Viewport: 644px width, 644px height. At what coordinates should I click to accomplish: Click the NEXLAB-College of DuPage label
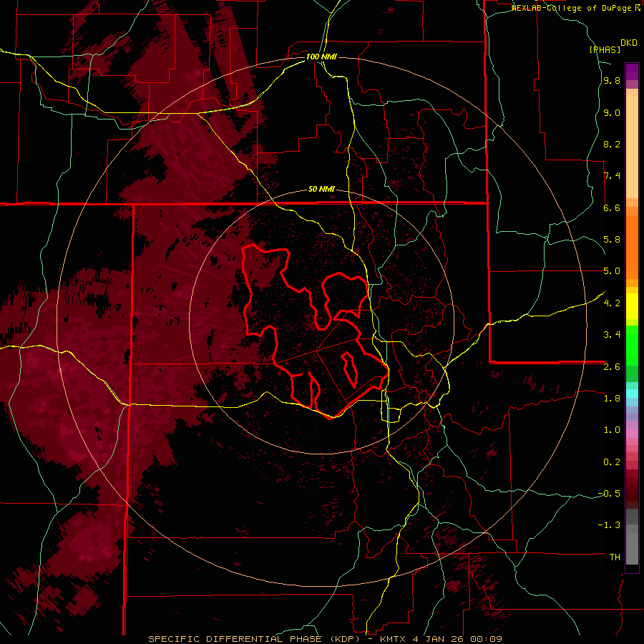coord(572,8)
